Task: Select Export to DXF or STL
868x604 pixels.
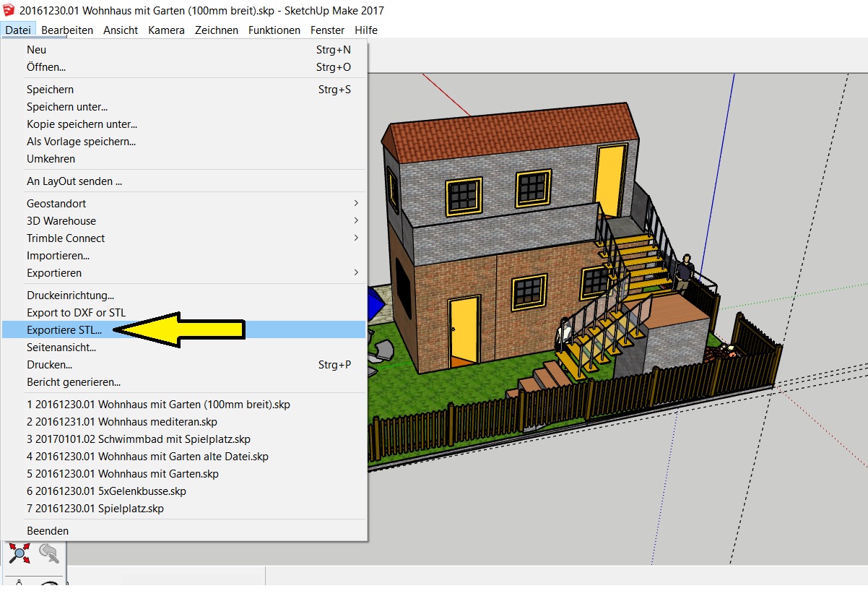Action: tap(76, 313)
